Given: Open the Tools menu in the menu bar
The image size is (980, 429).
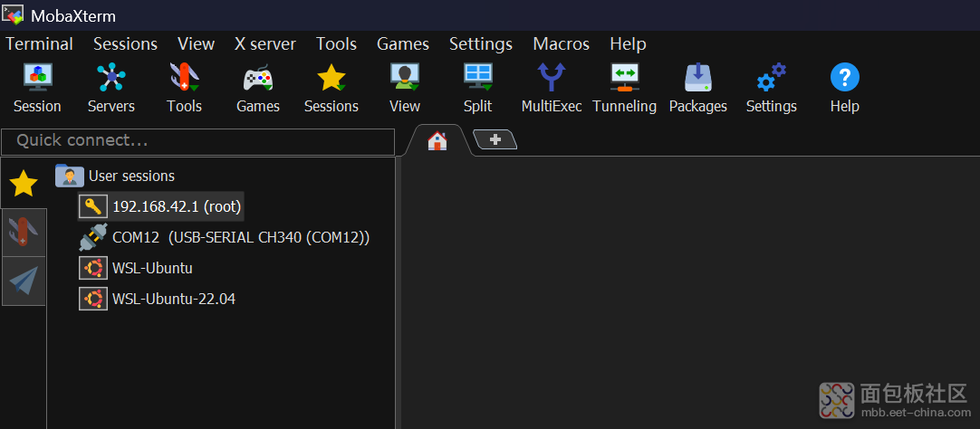Looking at the screenshot, I should (336, 44).
